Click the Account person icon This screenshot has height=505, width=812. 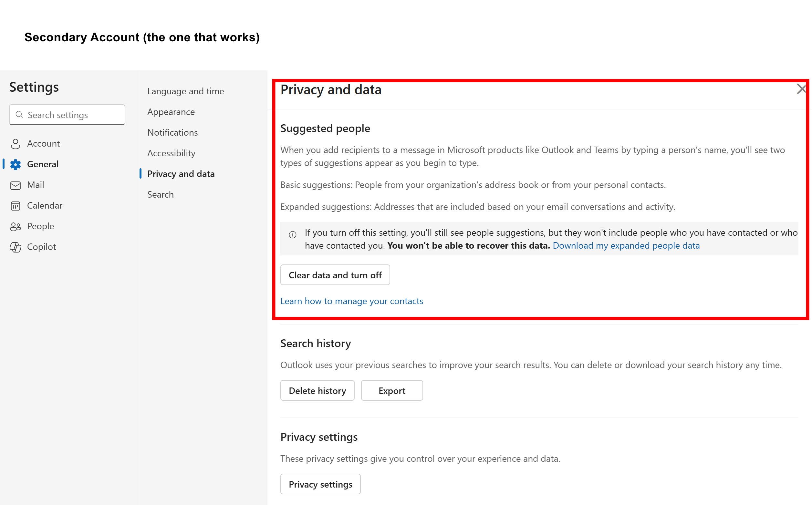(x=16, y=144)
